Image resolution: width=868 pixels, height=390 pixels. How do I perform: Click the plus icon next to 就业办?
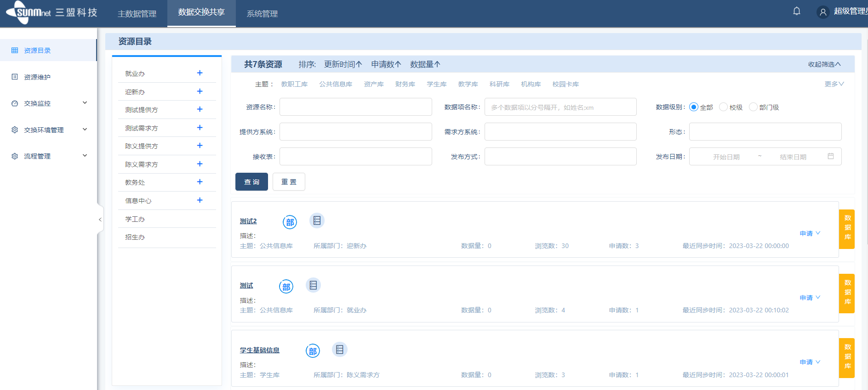200,73
